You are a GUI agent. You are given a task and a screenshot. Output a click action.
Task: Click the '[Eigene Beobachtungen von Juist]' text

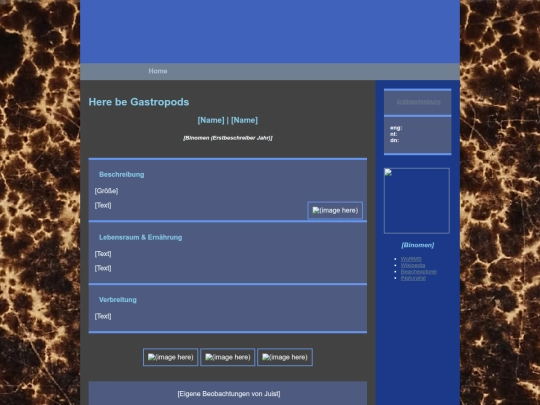(x=229, y=394)
